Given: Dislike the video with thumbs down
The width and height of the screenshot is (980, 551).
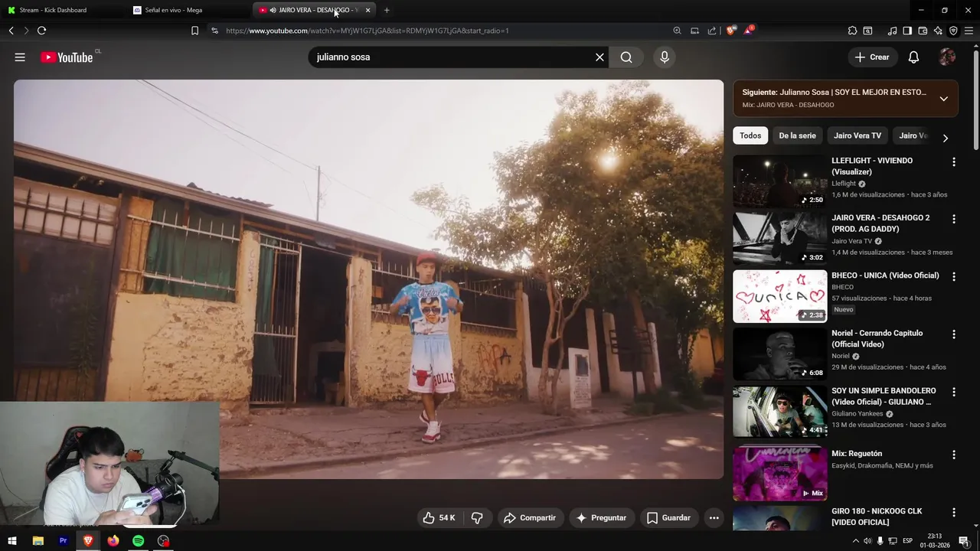Looking at the screenshot, I should click(x=477, y=518).
